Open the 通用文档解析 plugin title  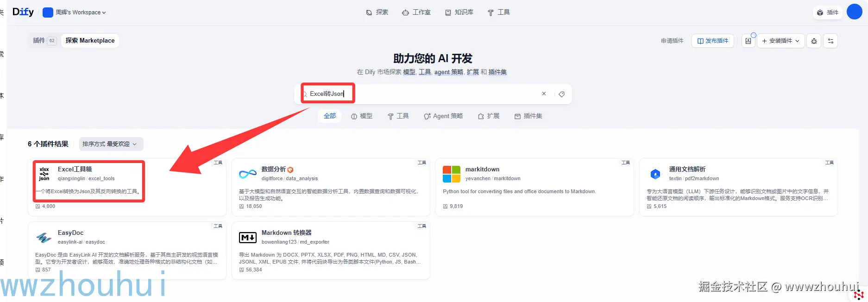[687, 170]
